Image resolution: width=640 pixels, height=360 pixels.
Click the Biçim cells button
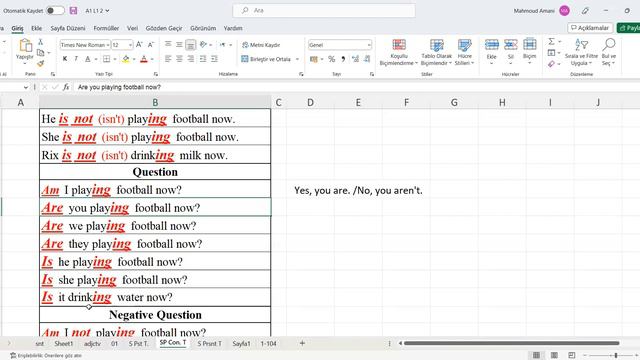point(529,52)
